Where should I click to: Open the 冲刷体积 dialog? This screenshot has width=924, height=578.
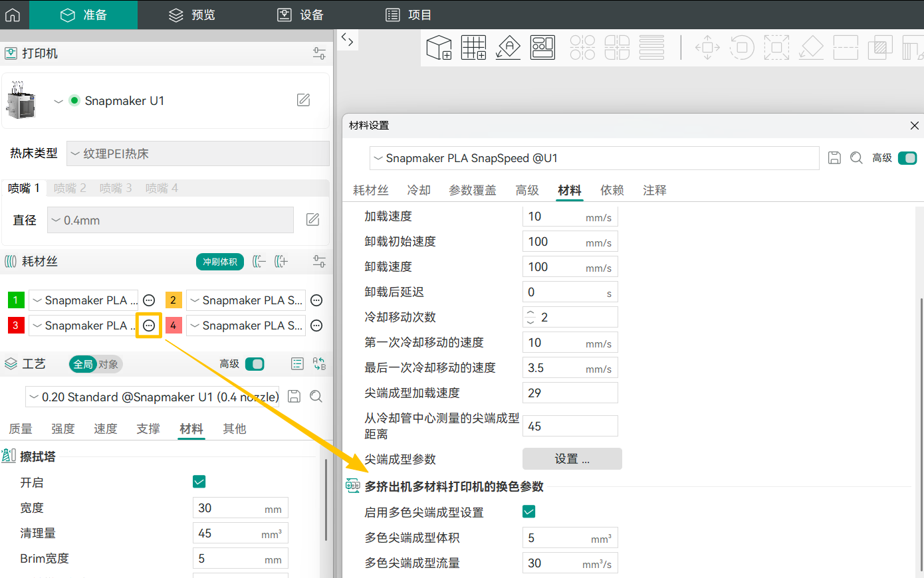(x=219, y=261)
